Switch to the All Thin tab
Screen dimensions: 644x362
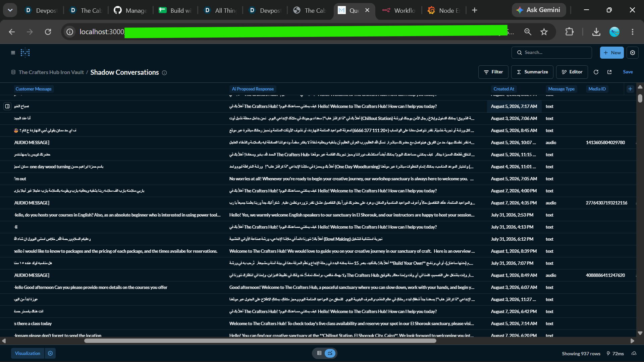(x=220, y=10)
